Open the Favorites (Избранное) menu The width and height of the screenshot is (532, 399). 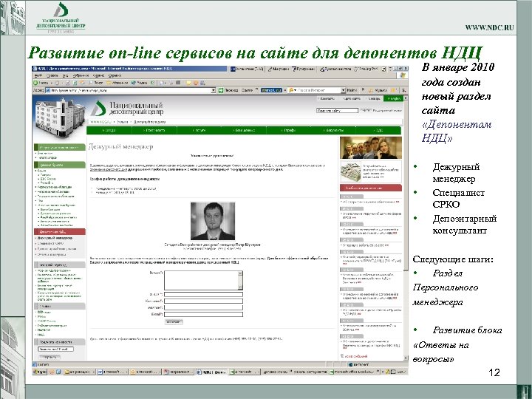[81, 75]
